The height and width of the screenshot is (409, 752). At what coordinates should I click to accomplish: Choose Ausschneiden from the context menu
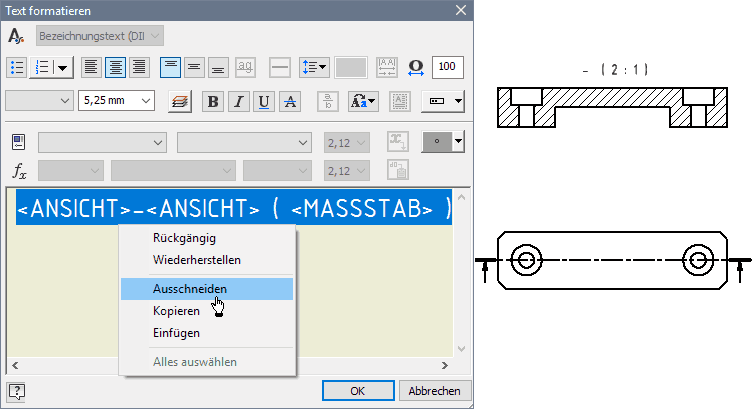tap(189, 288)
